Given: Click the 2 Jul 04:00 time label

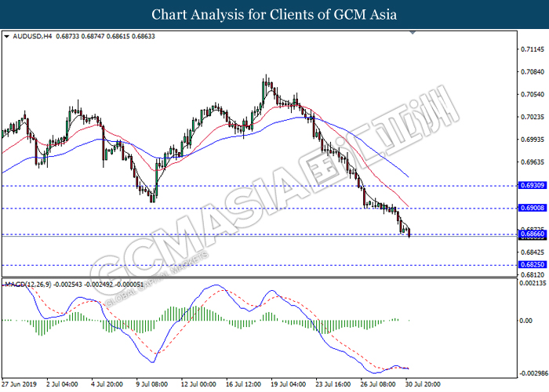Looking at the screenshot, I should (62, 384).
